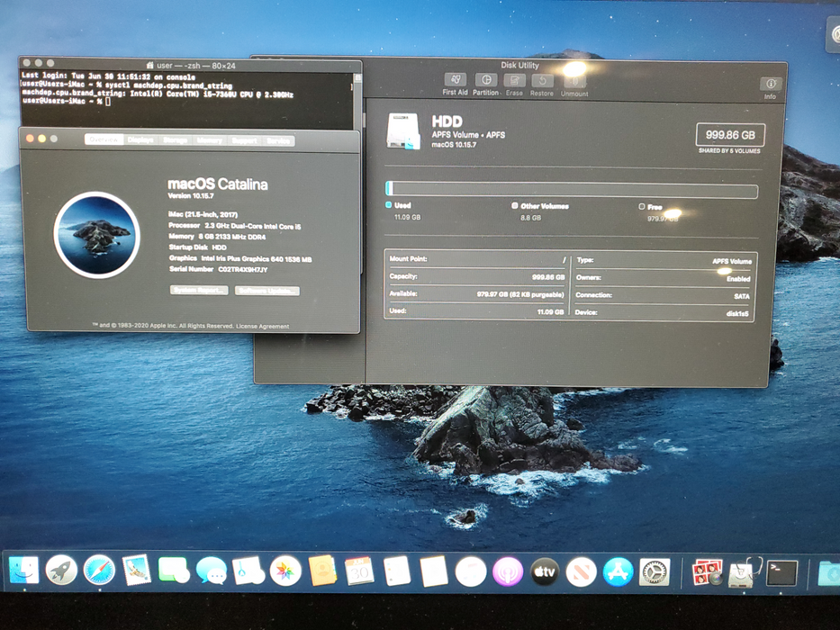Click the Terminal command prompt cursor line
The width and height of the screenshot is (840, 630).
point(67,101)
